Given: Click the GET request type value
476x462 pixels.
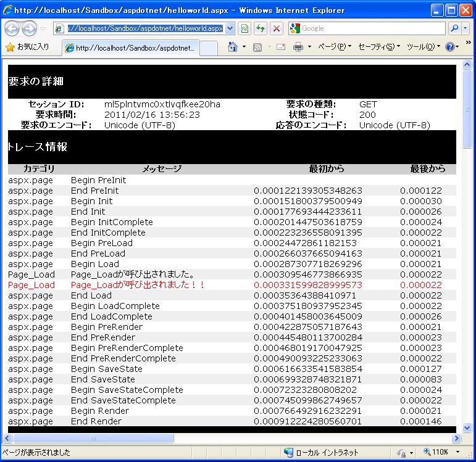Looking at the screenshot, I should [368, 104].
